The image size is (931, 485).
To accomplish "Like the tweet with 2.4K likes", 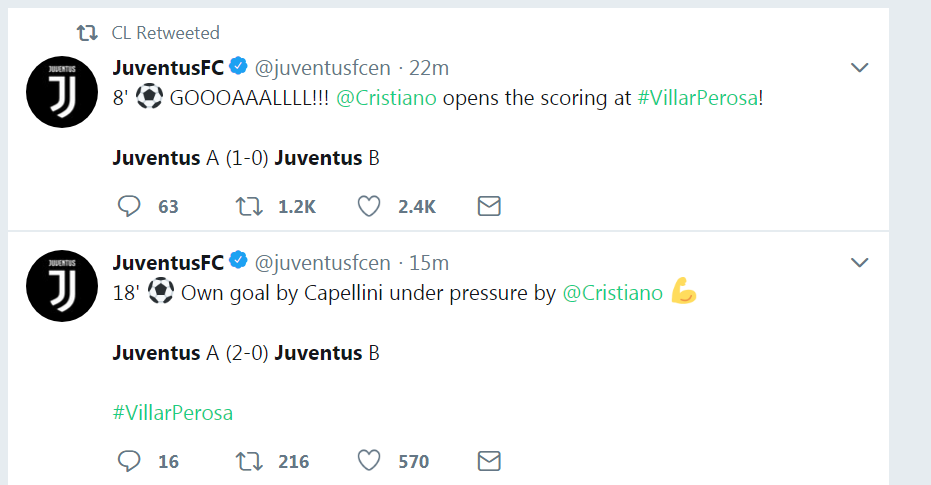I will pyautogui.click(x=370, y=206).
